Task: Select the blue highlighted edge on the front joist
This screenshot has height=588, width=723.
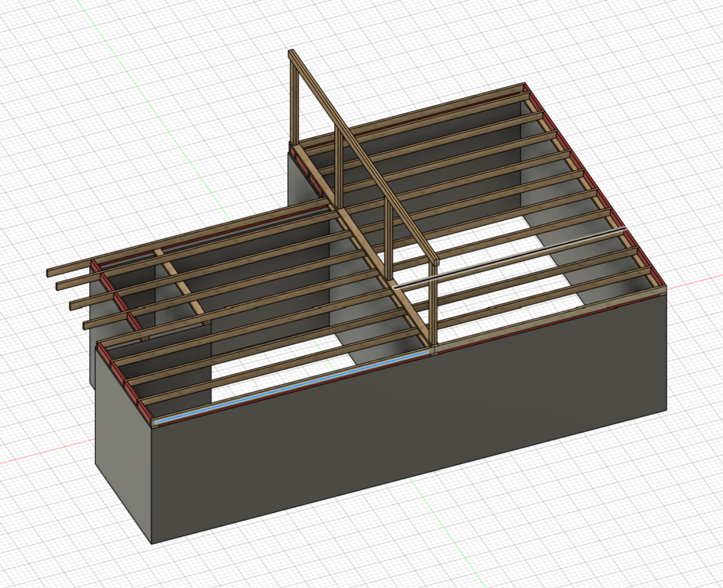Action: [290, 387]
